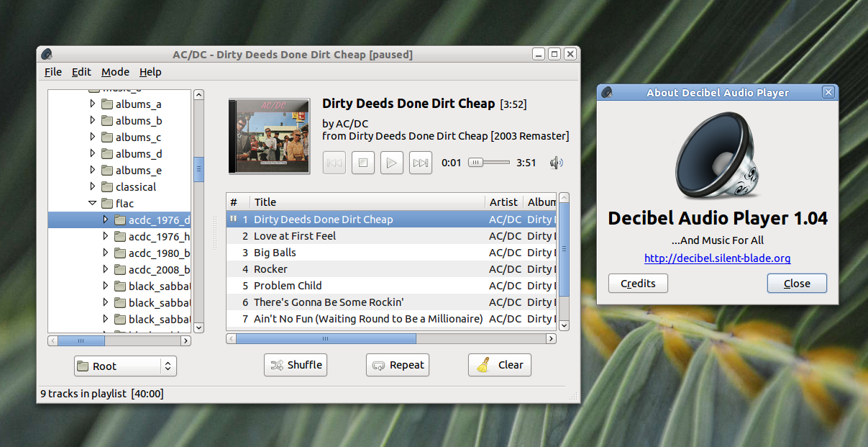Open the Root location combo box
The width and height of the screenshot is (868, 447).
tap(125, 366)
